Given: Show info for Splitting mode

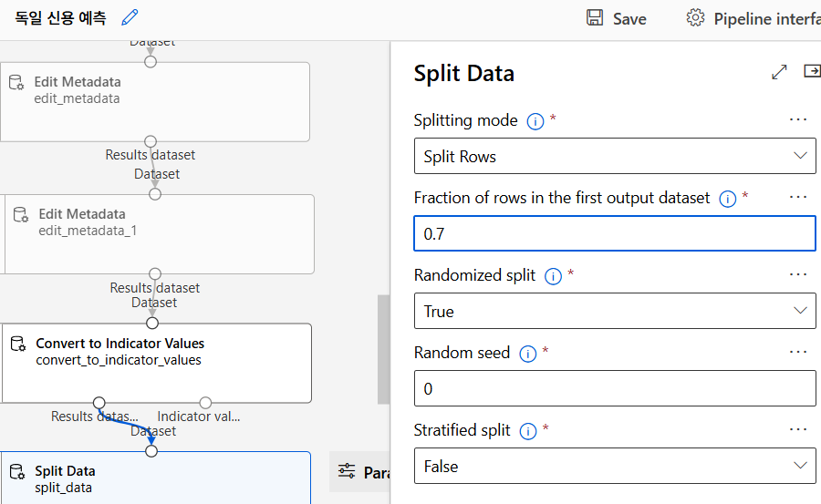Looking at the screenshot, I should [x=535, y=121].
